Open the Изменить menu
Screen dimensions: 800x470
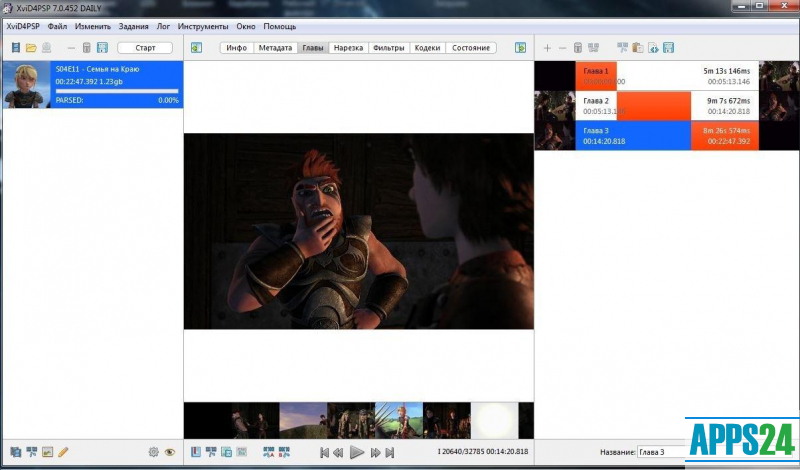click(92, 26)
